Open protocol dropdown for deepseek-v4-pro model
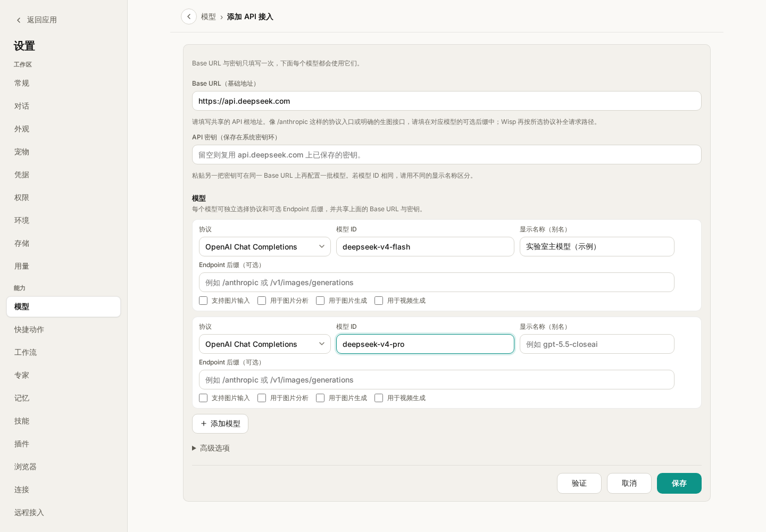 tap(265, 344)
